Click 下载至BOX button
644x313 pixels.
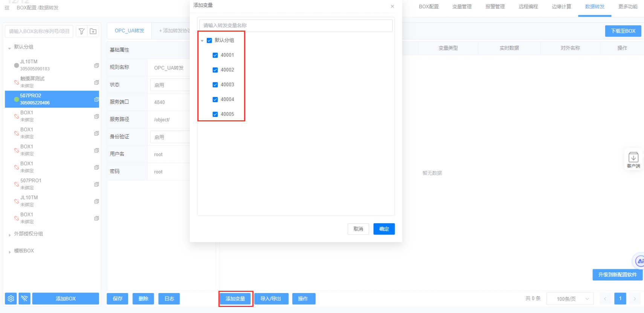pos(623,31)
